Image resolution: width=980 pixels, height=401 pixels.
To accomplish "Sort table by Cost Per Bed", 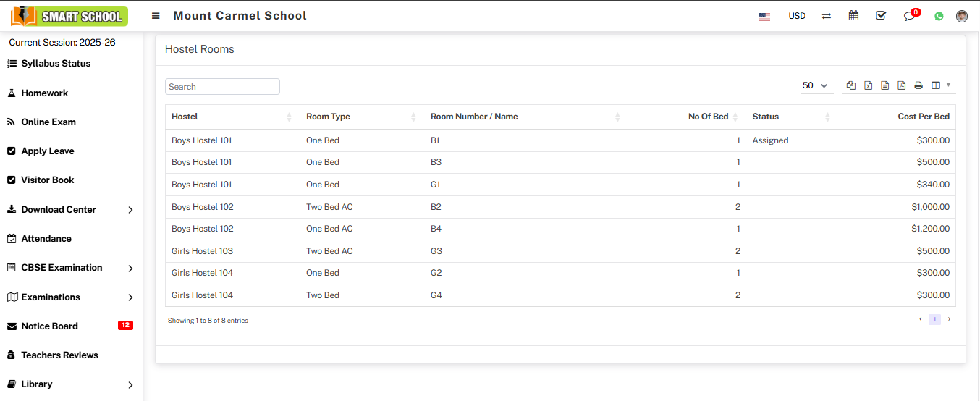I will [923, 117].
